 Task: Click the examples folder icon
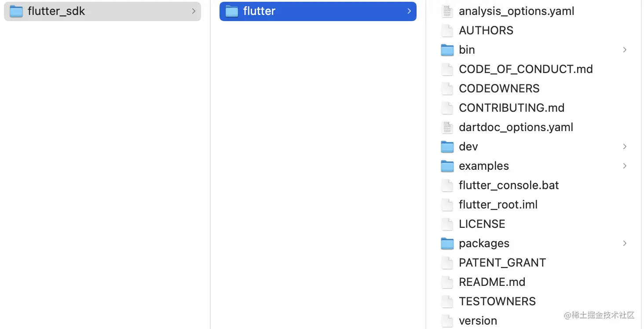pos(447,166)
